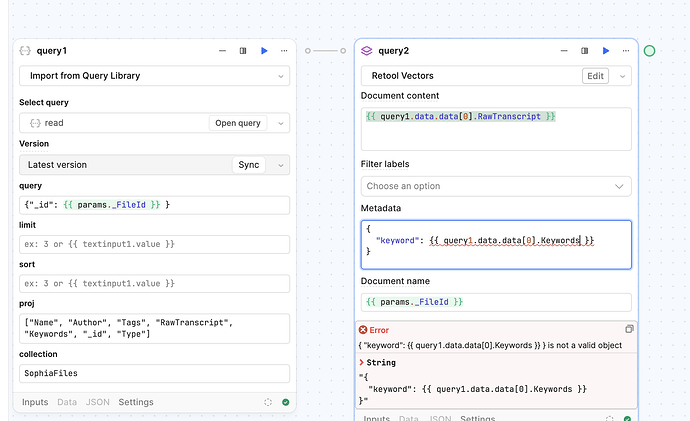
Task: Collapse the query2 block with minus icon
Action: [x=564, y=51]
